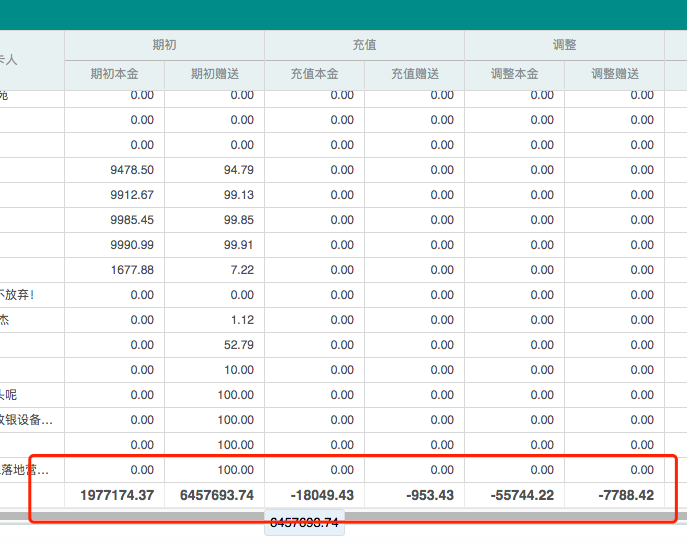Click the 调整 group header
The width and height of the screenshot is (687, 545).
pos(564,45)
